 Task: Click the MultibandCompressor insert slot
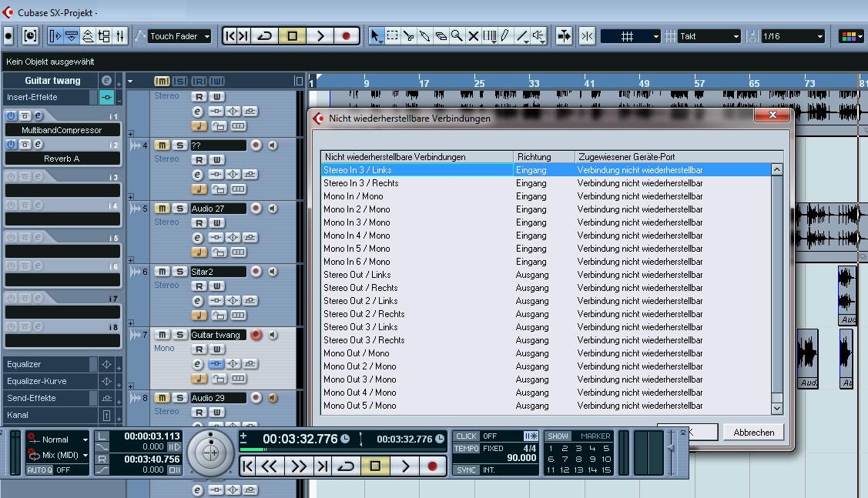coord(62,130)
